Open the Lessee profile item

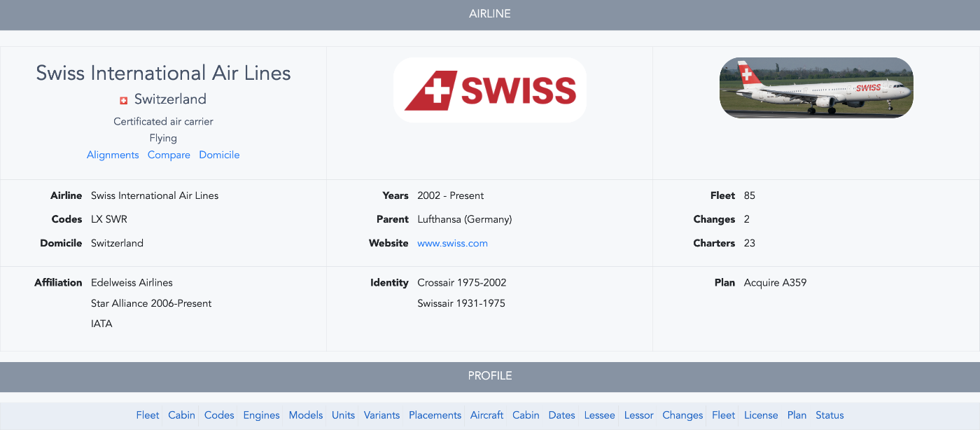(599, 415)
